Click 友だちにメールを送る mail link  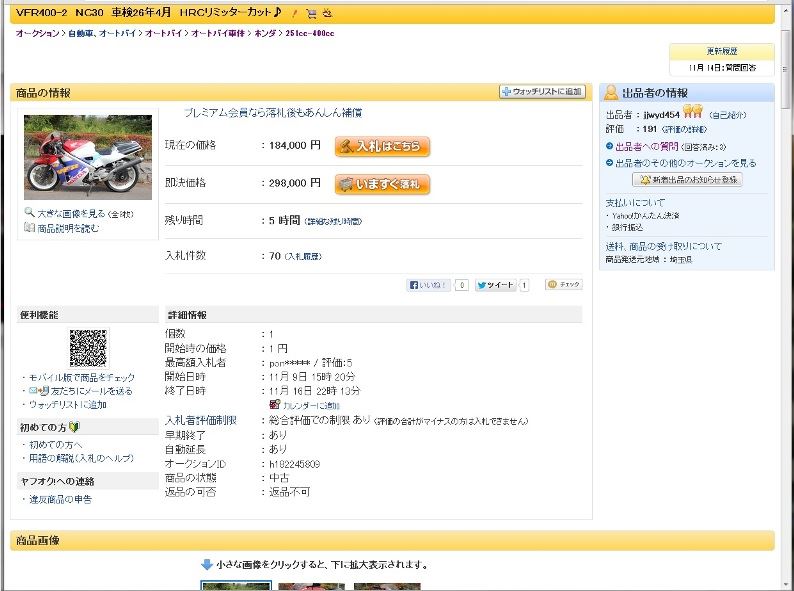coord(91,391)
